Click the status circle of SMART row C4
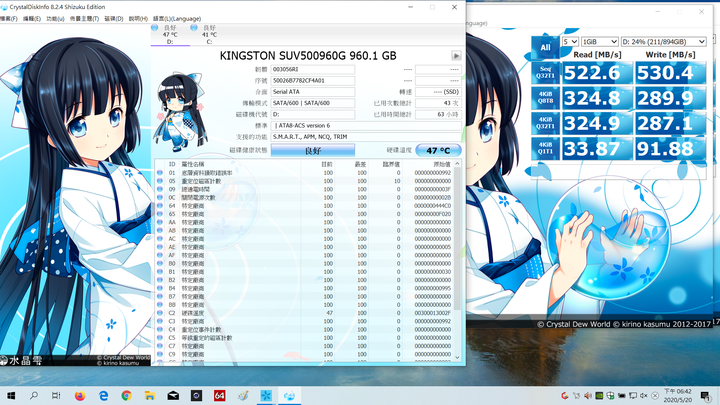720x405 pixels. click(160, 329)
